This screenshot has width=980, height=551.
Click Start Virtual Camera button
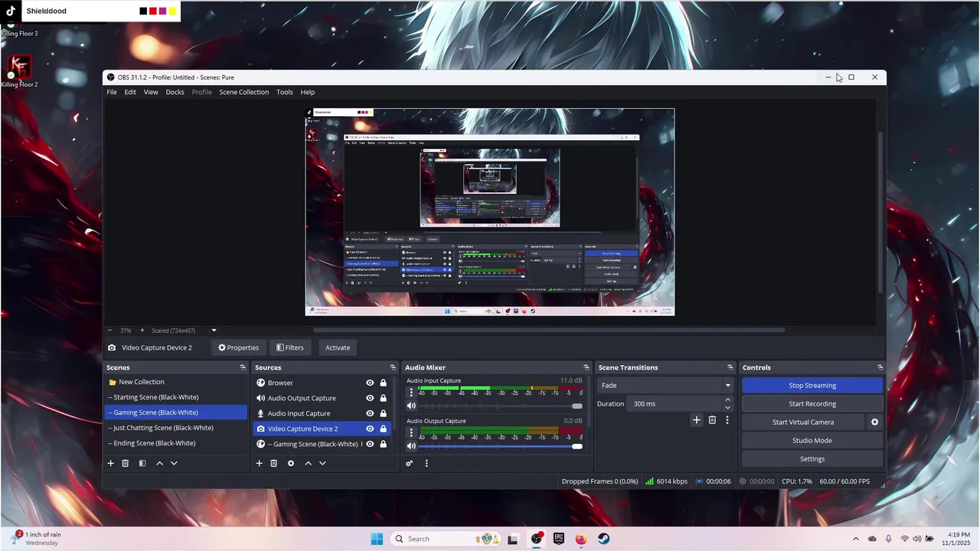tap(803, 422)
